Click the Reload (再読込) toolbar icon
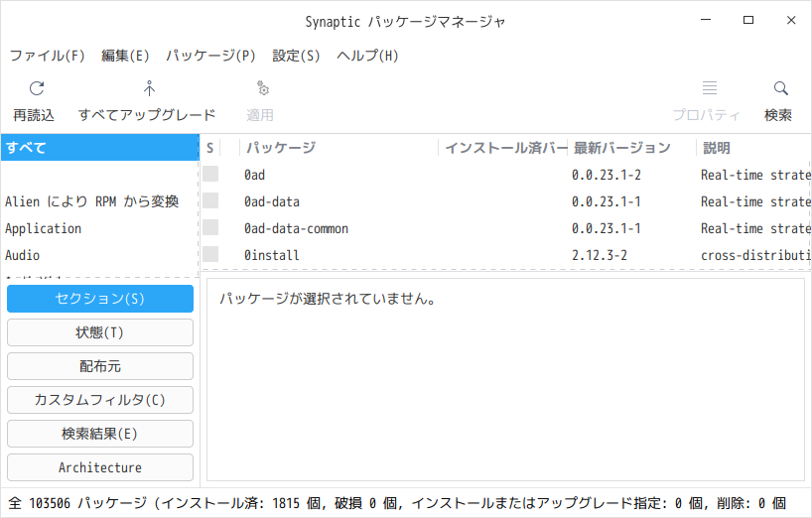812x518 pixels. [37, 88]
